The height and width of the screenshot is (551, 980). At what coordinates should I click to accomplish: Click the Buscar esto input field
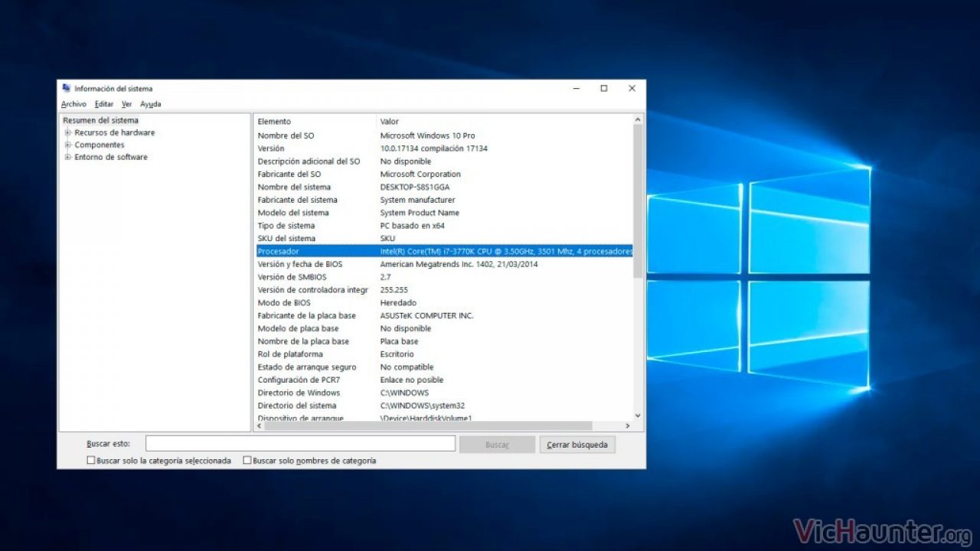[300, 444]
